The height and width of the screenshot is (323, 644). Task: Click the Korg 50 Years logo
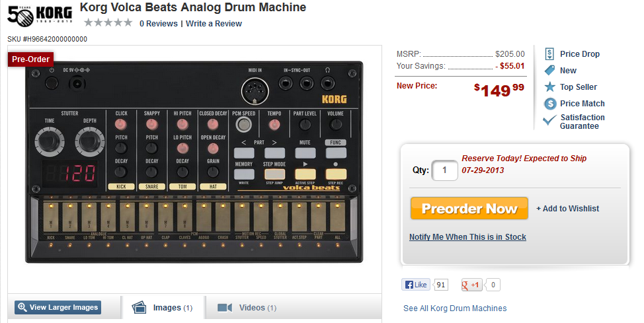pyautogui.click(x=40, y=16)
